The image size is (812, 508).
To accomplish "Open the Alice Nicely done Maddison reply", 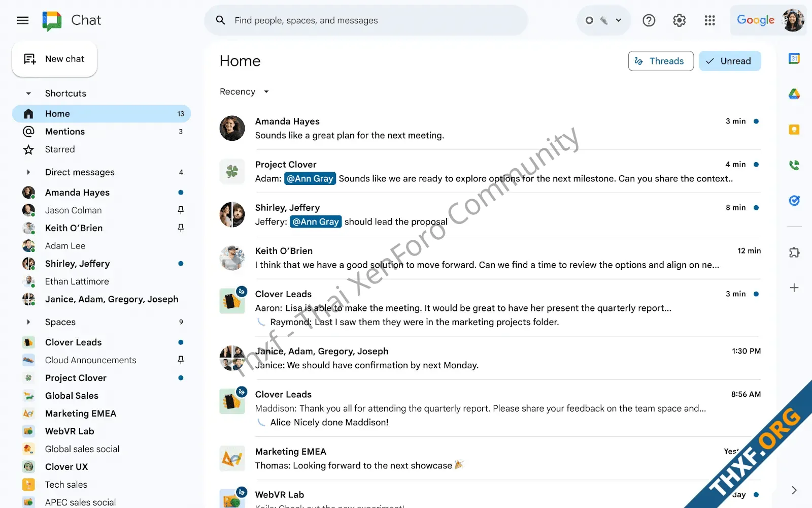I will [x=323, y=422].
